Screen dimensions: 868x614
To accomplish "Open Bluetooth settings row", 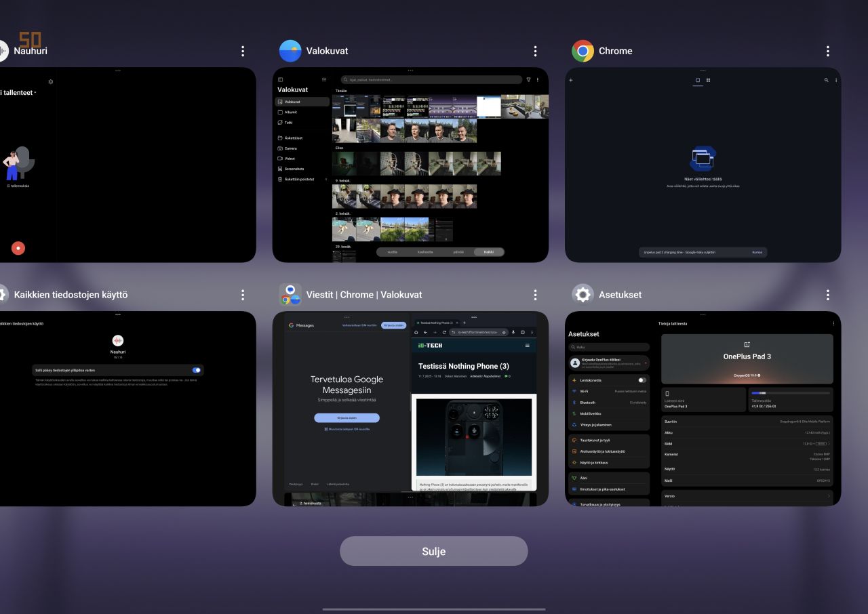I will tap(609, 403).
